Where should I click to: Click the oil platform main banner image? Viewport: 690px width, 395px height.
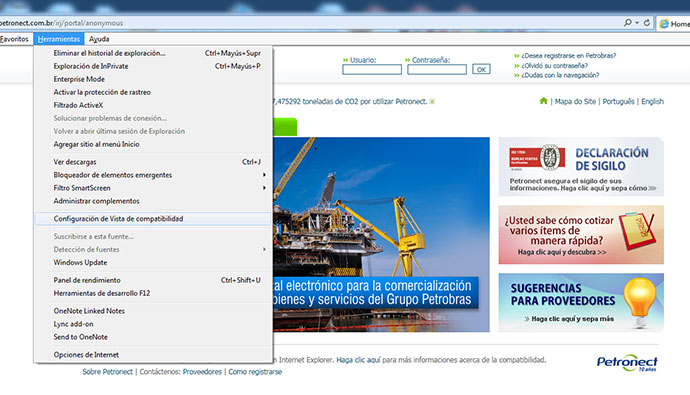(x=381, y=234)
